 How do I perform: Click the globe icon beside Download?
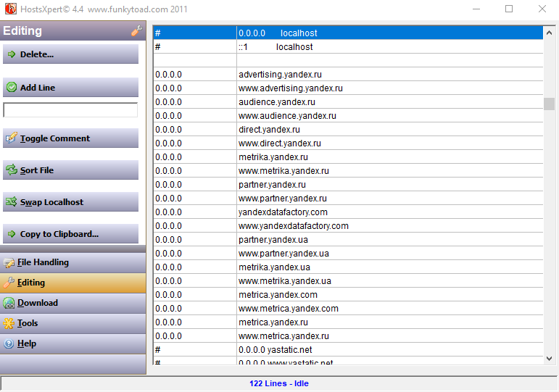click(x=9, y=303)
